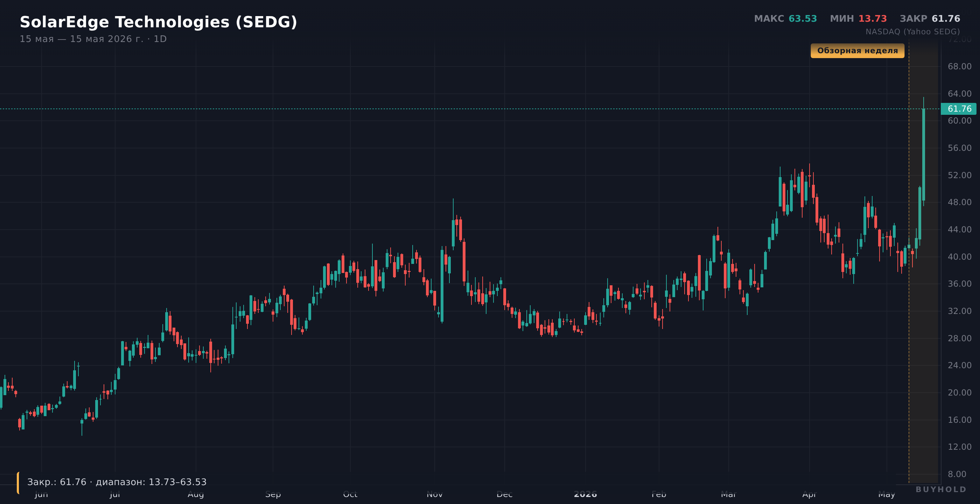Click the Dec label on the time axis

[x=504, y=494]
